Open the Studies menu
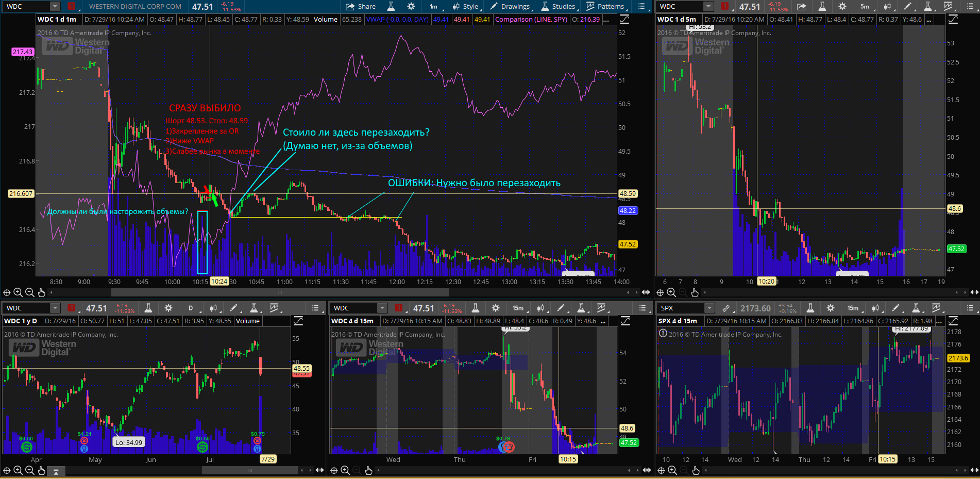980x479 pixels. (x=559, y=6)
